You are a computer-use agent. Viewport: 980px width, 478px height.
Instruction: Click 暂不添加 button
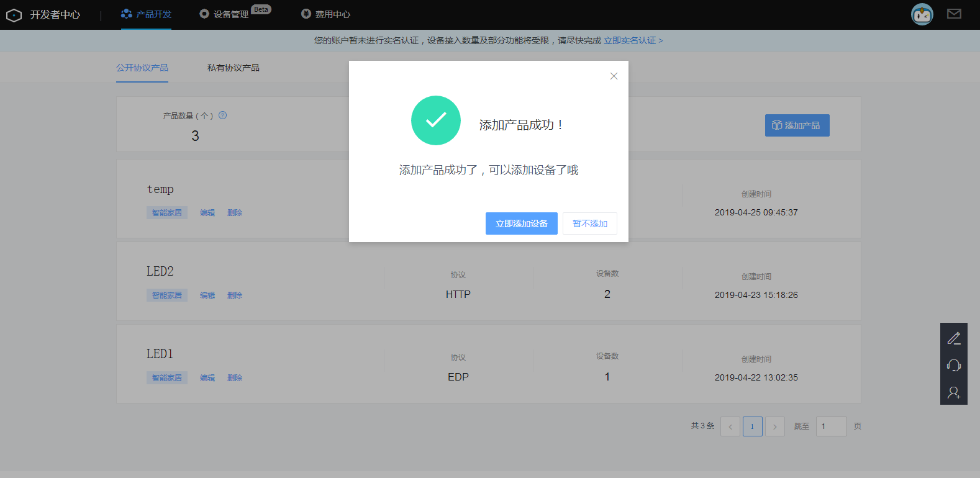point(590,223)
